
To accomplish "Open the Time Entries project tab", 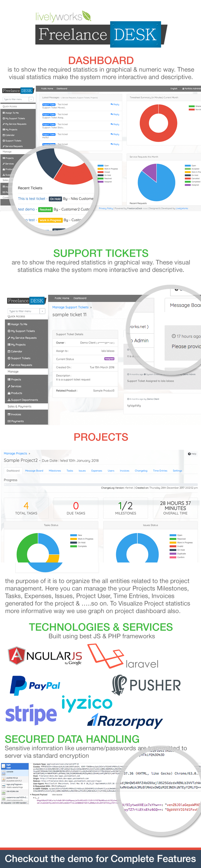I will pos(160,471).
